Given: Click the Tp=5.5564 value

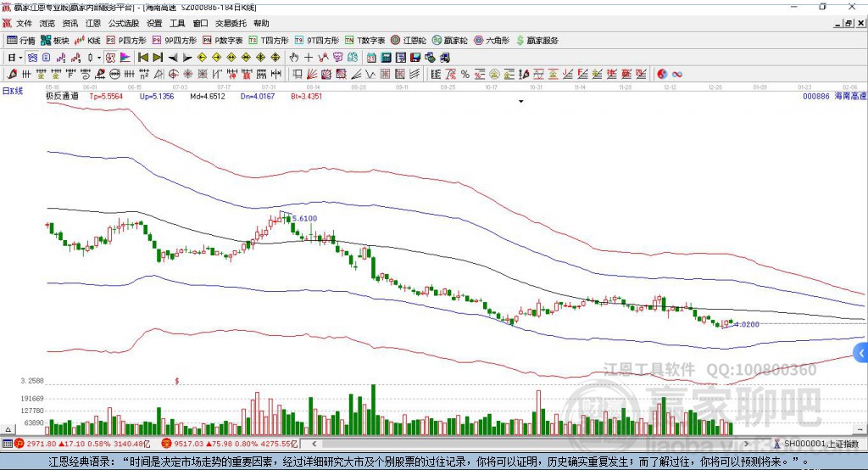Looking at the screenshot, I should (x=106, y=96).
